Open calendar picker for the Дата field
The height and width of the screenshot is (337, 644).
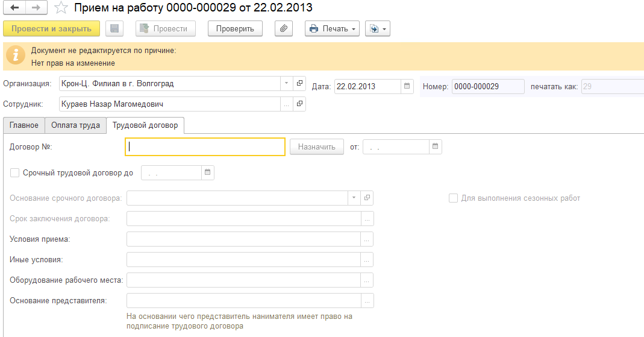coord(407,86)
